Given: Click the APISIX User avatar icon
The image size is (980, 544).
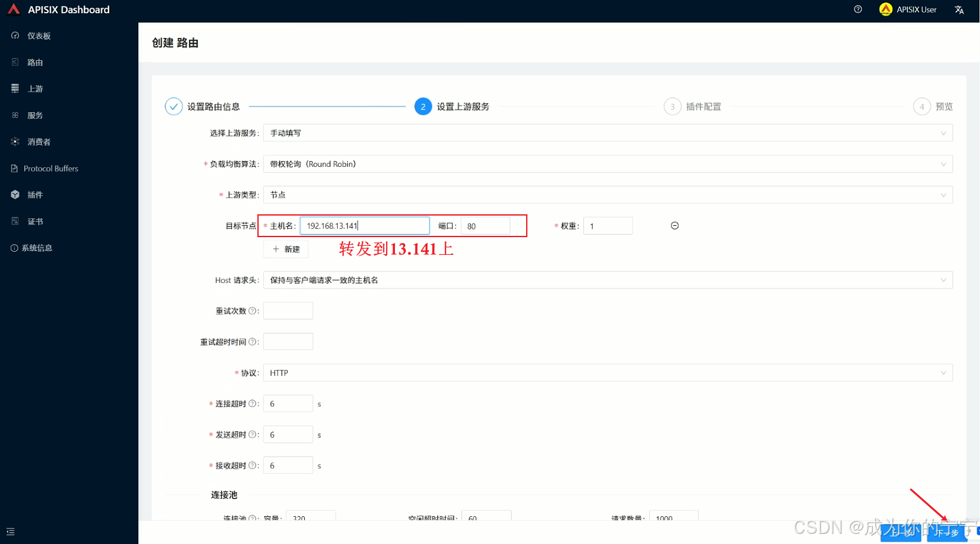Looking at the screenshot, I should pos(886,10).
